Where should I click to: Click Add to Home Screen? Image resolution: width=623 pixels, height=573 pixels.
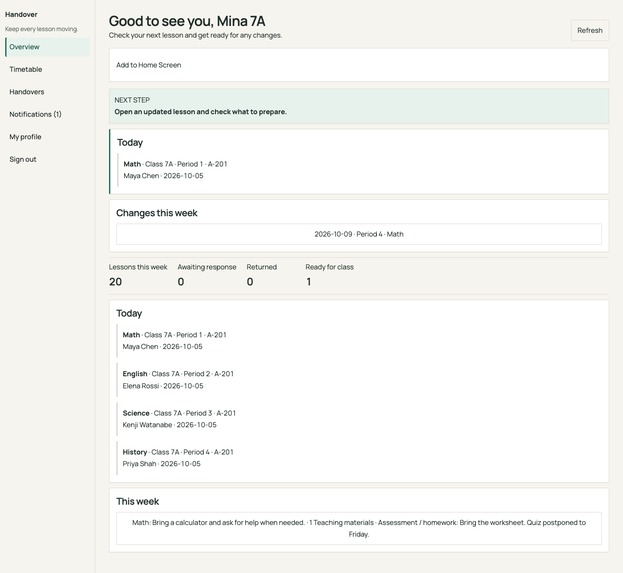149,65
